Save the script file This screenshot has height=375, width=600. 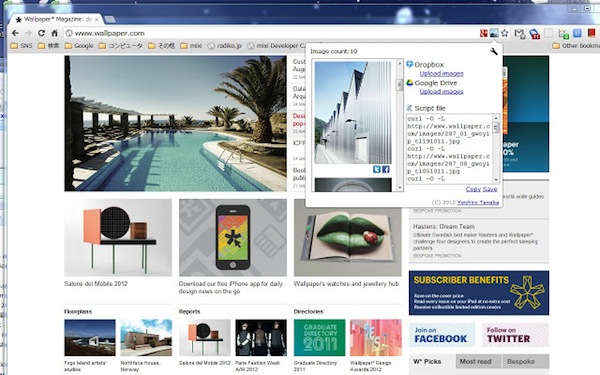tap(490, 189)
